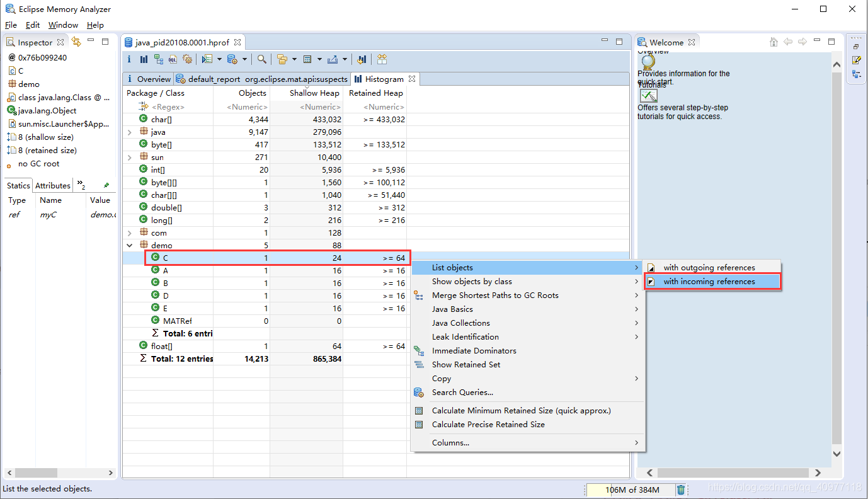This screenshot has width=868, height=499.
Task: Open the OQL query editor icon
Action: 173,59
